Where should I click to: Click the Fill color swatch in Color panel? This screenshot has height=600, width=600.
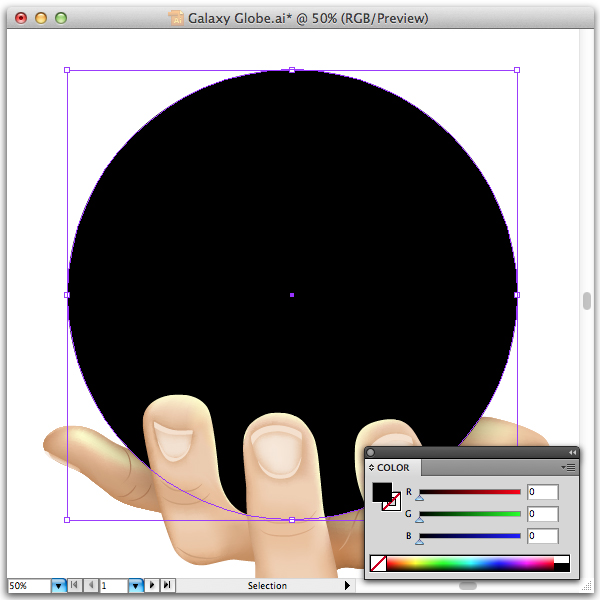382,492
